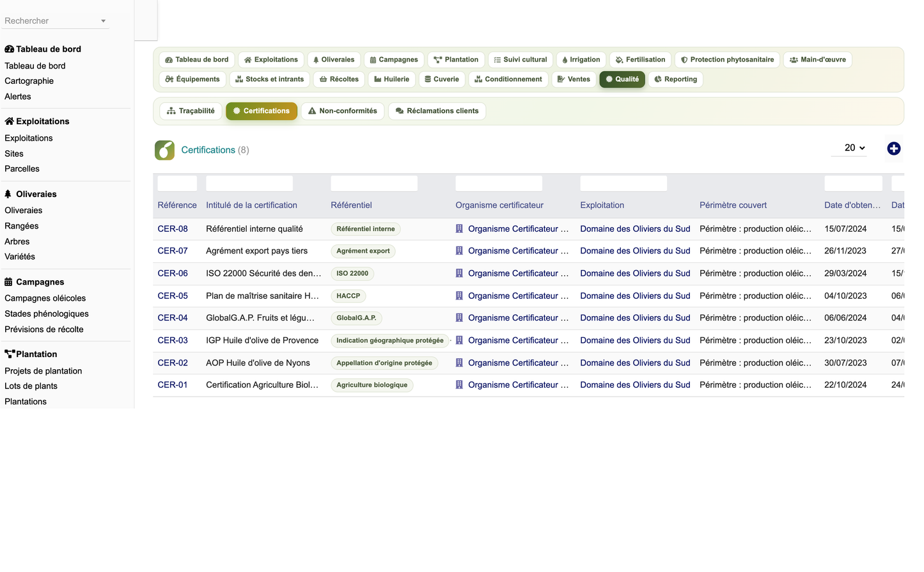Click the calendar icon beside Campagnes heading
Image resolution: width=924 pixels, height=572 pixels.
(x=8, y=282)
